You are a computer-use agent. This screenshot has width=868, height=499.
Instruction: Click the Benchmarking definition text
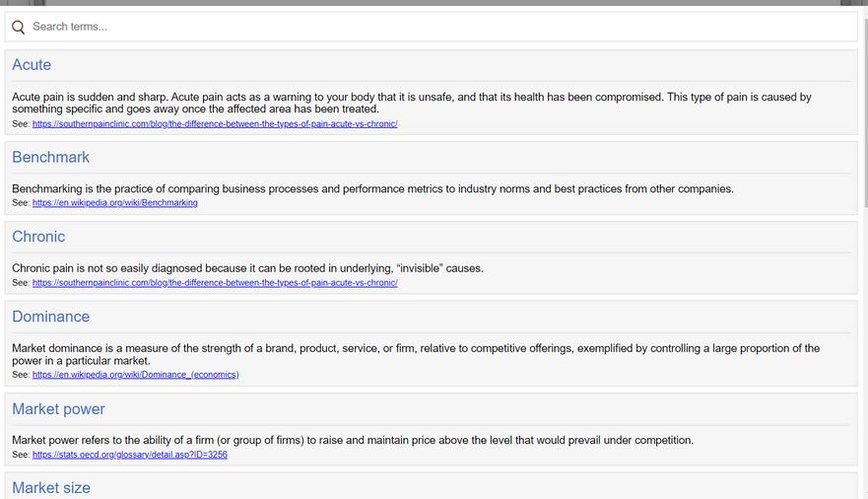(x=372, y=188)
